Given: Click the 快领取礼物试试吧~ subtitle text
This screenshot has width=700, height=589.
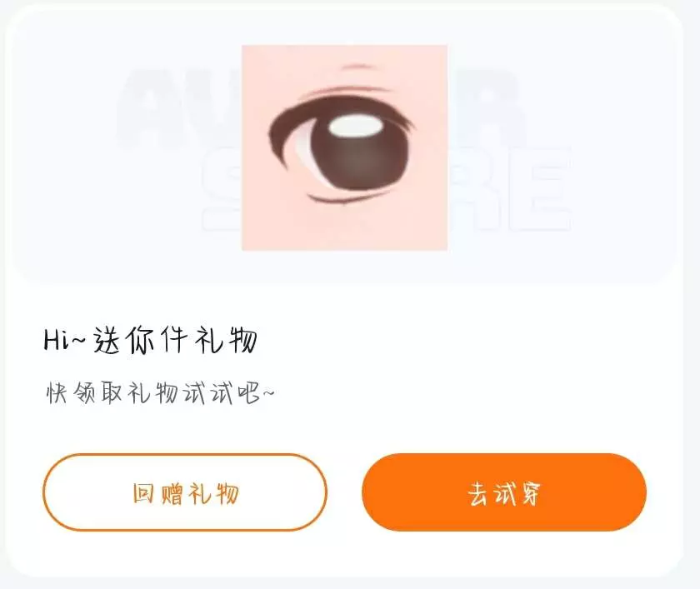Looking at the screenshot, I should [x=160, y=393].
